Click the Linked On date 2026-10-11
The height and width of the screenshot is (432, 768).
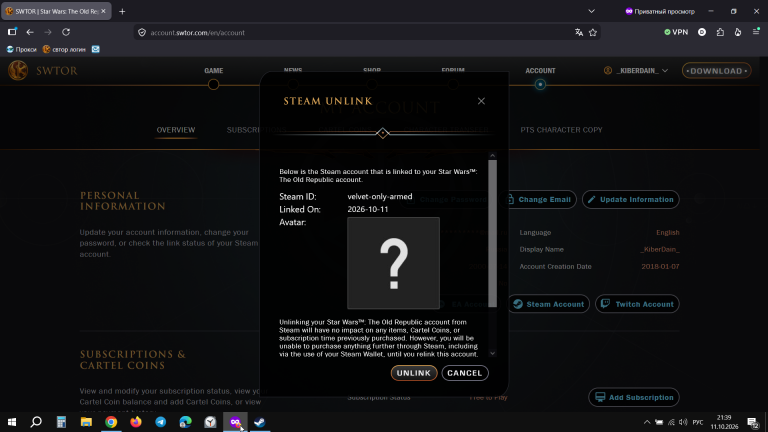(368, 209)
